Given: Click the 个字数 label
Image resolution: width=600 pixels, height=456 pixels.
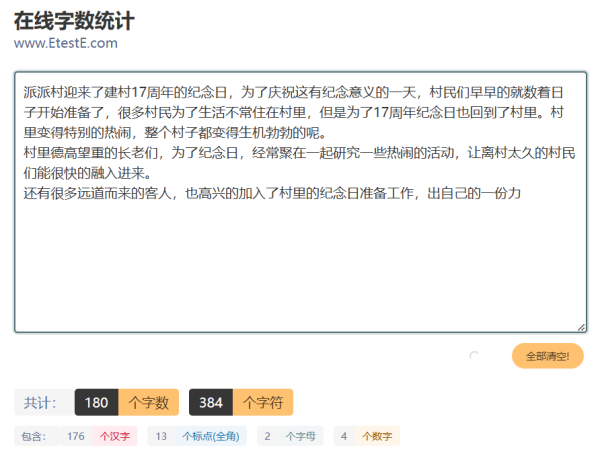Looking at the screenshot, I should tap(148, 402).
